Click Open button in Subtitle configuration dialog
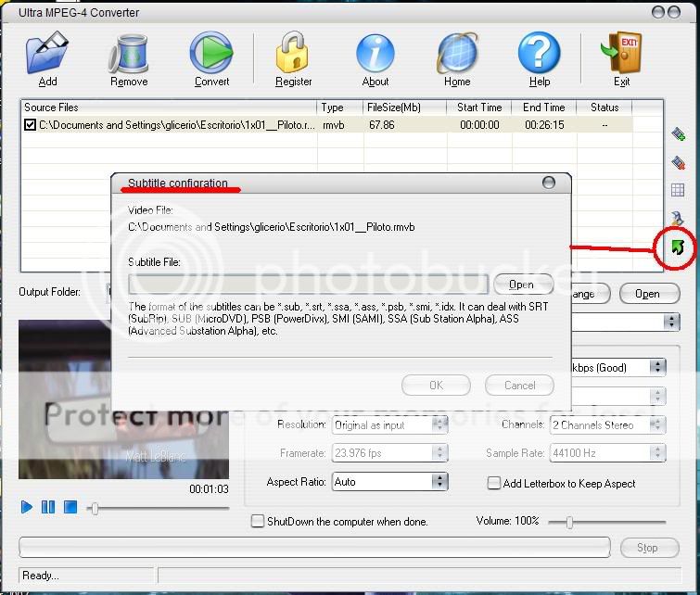Viewport: 700px width, 595px height. click(520, 285)
